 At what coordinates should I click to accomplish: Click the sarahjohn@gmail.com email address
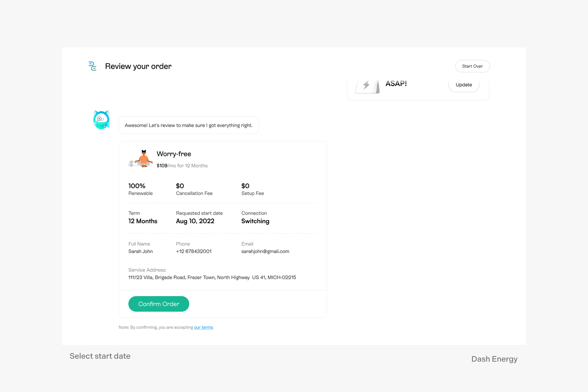coord(265,251)
